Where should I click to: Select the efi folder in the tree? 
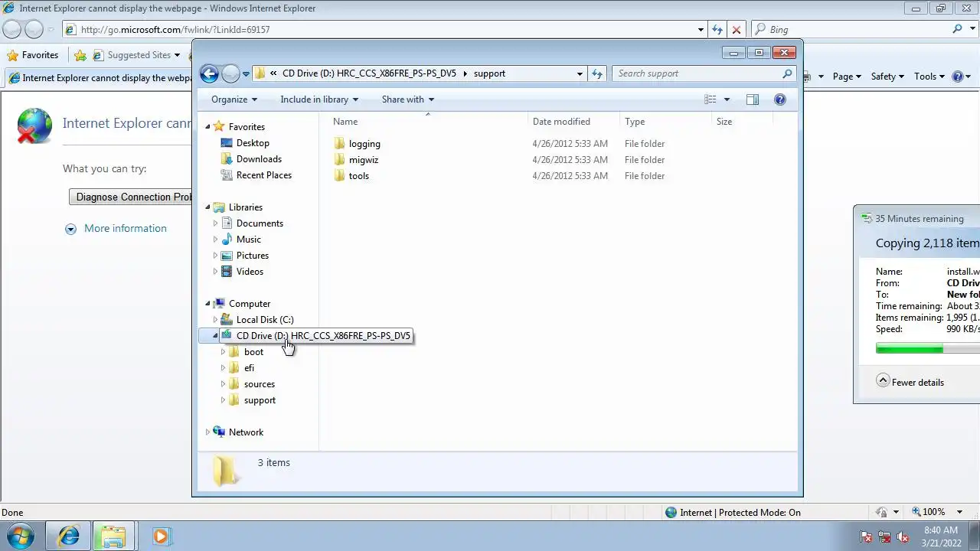coord(249,368)
